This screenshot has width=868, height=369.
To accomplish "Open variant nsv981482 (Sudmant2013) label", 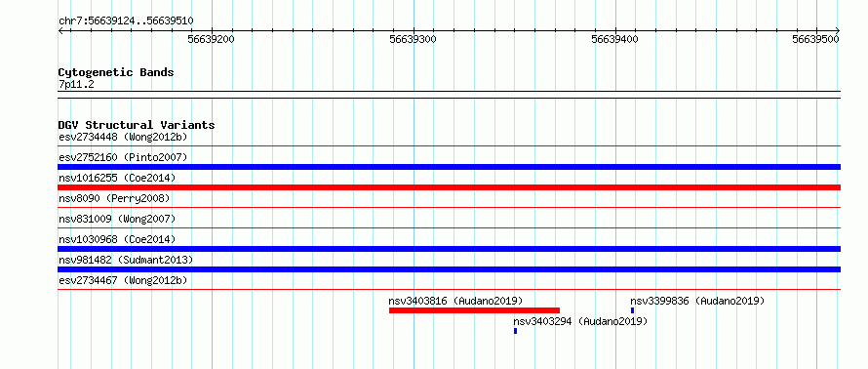I will click(x=126, y=260).
